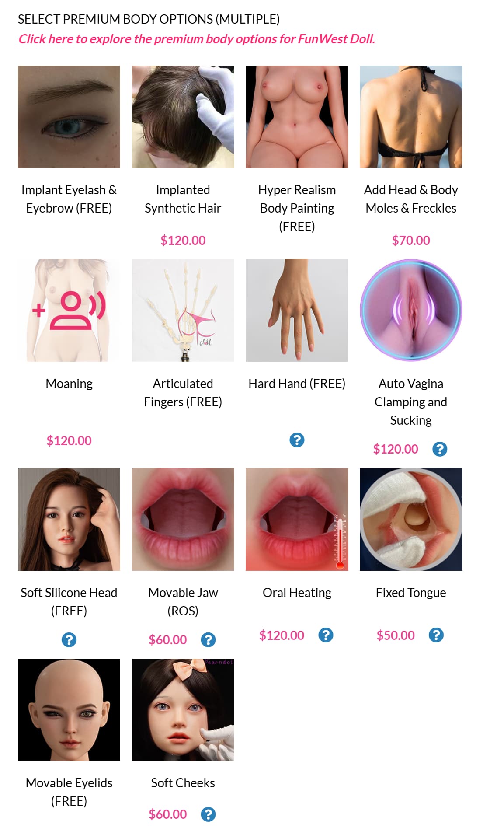Image resolution: width=504 pixels, height=838 pixels.
Task: Click the Movable Jaw (ROS) label
Action: (183, 602)
